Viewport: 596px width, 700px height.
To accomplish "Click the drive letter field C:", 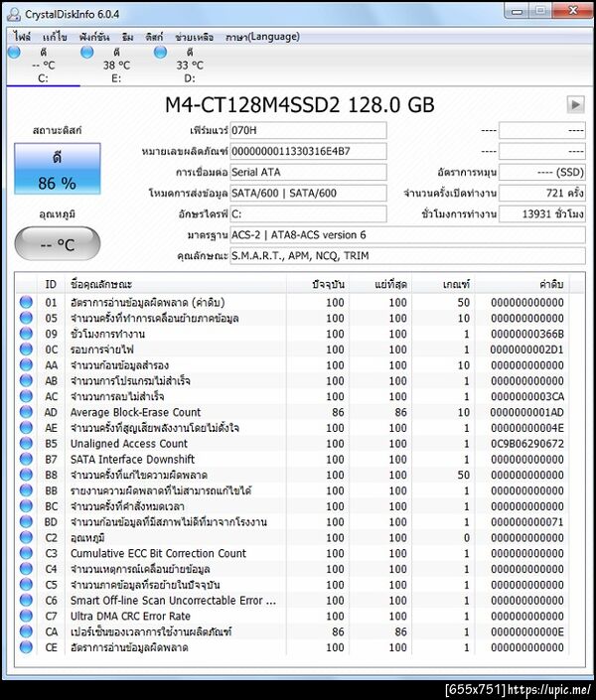I will point(308,214).
